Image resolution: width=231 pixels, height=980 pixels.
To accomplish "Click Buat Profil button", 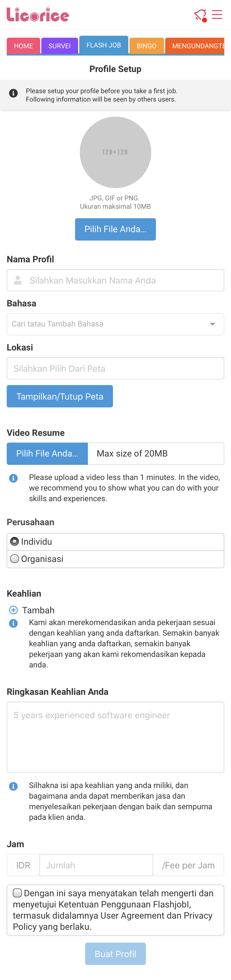I will pyautogui.click(x=115, y=953).
